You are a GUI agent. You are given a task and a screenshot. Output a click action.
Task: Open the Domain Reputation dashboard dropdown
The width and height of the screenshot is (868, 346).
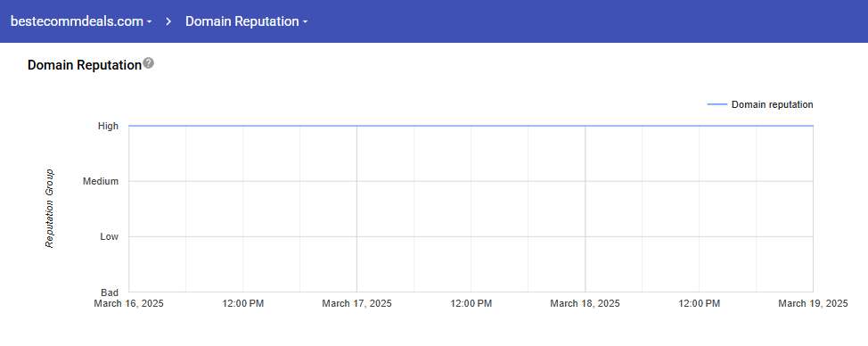tap(246, 21)
